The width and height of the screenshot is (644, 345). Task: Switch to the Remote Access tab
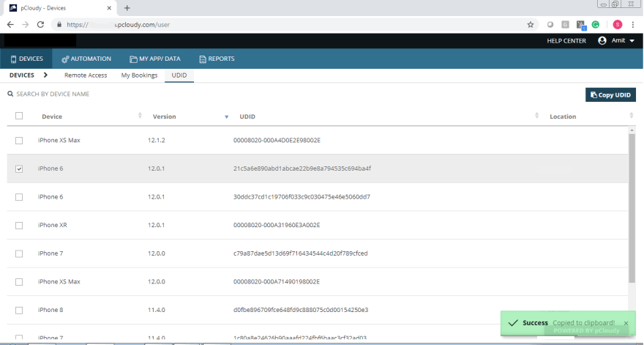86,75
